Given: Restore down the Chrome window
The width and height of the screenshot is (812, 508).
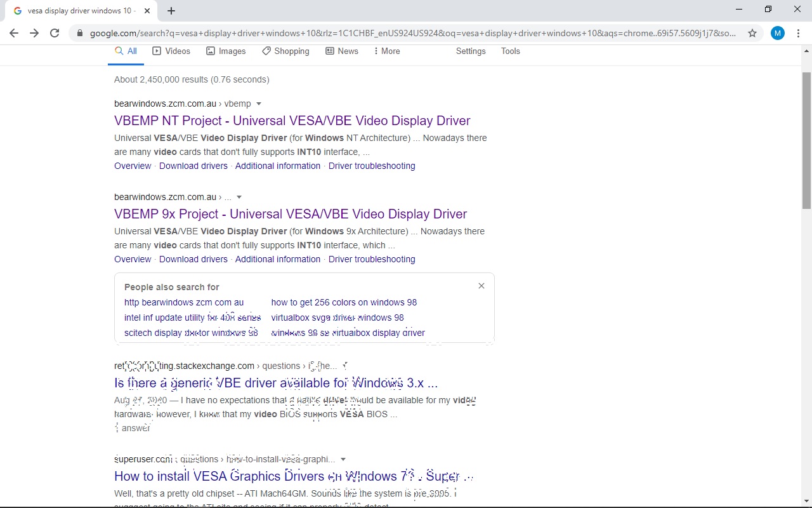Looking at the screenshot, I should pyautogui.click(x=768, y=9).
